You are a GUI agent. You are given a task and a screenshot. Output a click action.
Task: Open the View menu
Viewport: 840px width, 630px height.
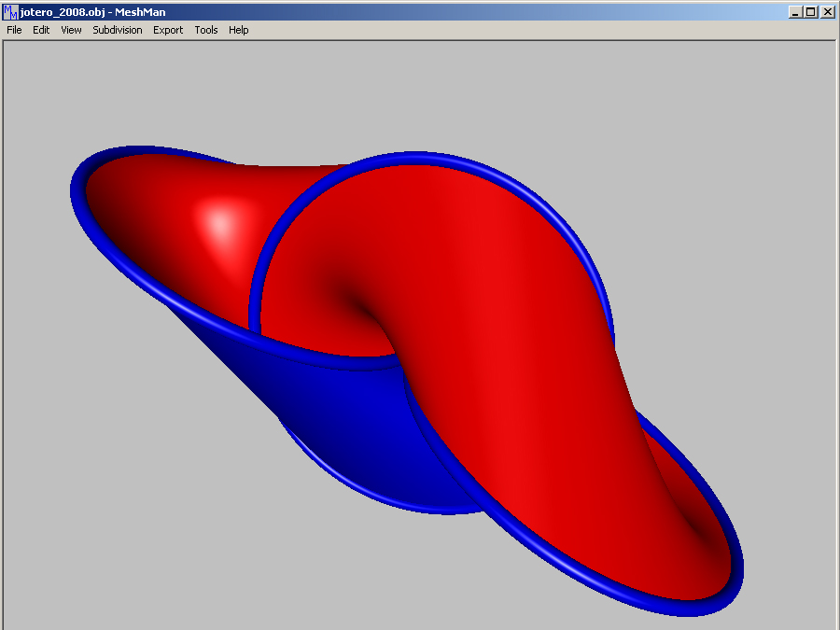point(71,30)
